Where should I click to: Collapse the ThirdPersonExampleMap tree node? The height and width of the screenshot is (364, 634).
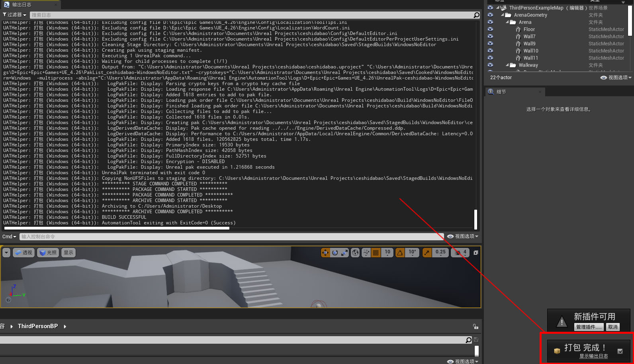point(498,8)
